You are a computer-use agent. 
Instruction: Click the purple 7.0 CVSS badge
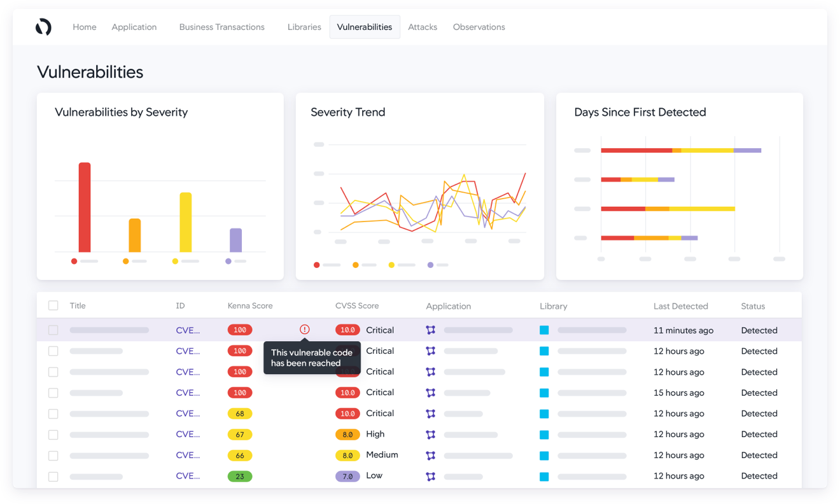click(347, 476)
